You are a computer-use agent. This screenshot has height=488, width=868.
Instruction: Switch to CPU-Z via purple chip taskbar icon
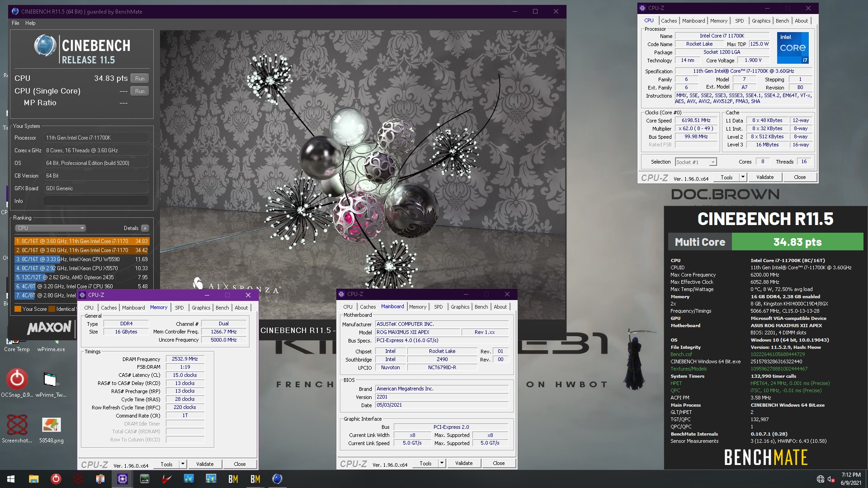tap(122, 479)
